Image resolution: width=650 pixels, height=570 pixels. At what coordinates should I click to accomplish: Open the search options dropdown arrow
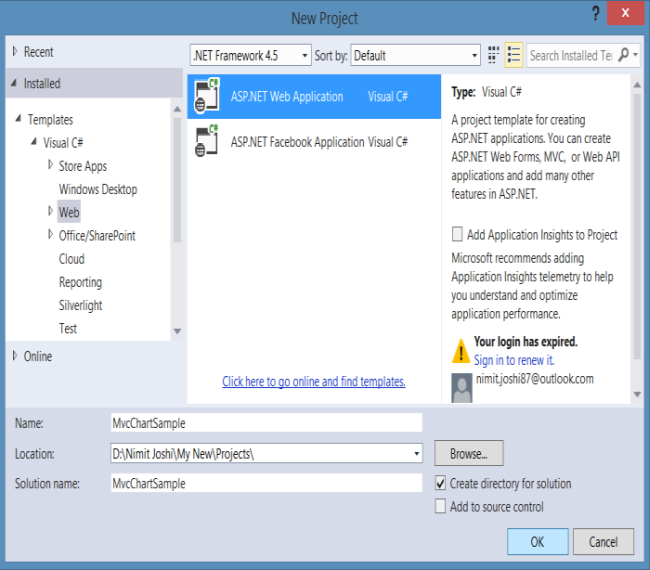click(x=635, y=55)
